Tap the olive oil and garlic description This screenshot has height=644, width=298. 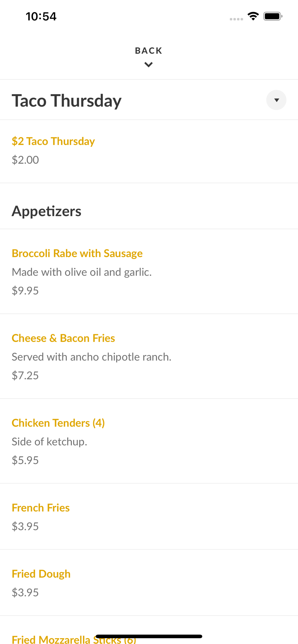pyautogui.click(x=82, y=272)
